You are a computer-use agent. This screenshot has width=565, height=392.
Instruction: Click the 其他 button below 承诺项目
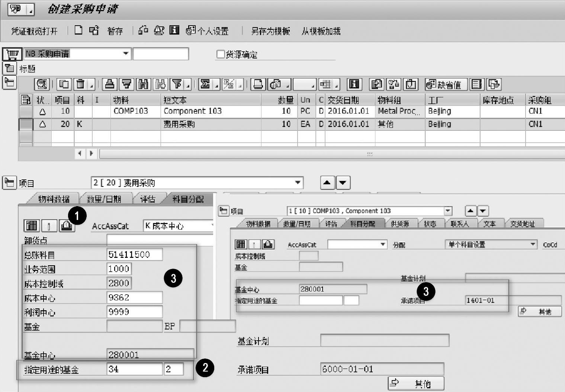(x=416, y=383)
